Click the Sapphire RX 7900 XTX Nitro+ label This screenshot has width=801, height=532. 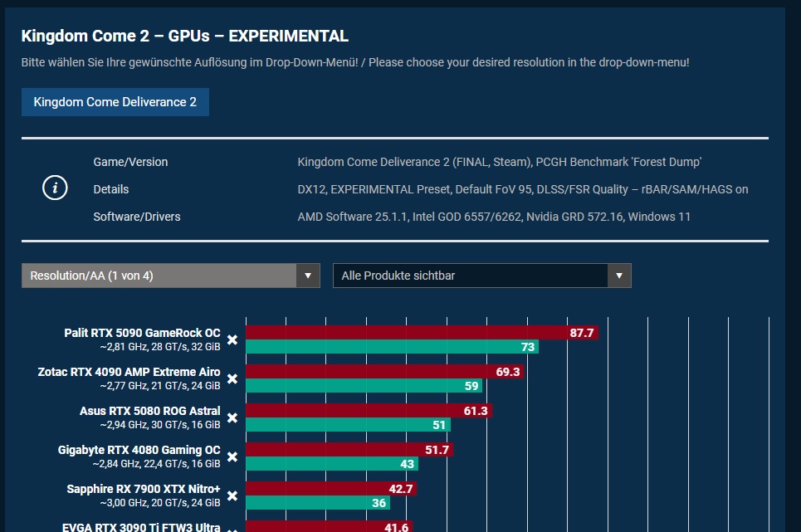point(143,489)
